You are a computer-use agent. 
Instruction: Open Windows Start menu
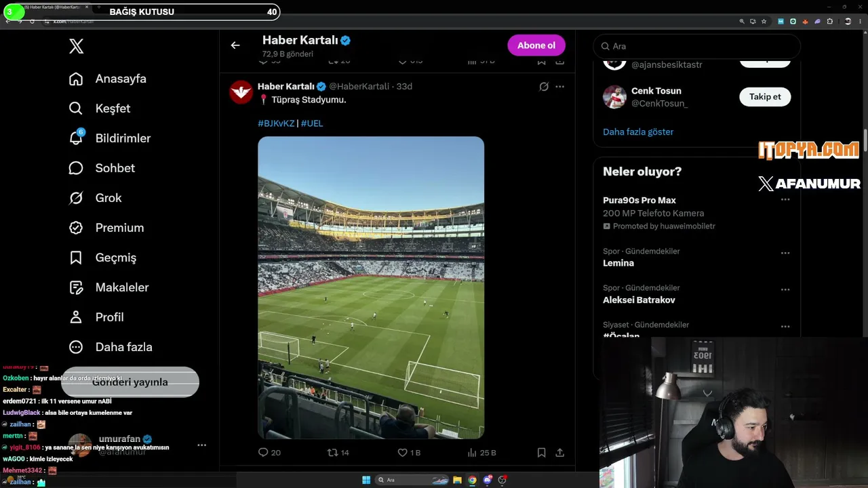[x=366, y=480]
